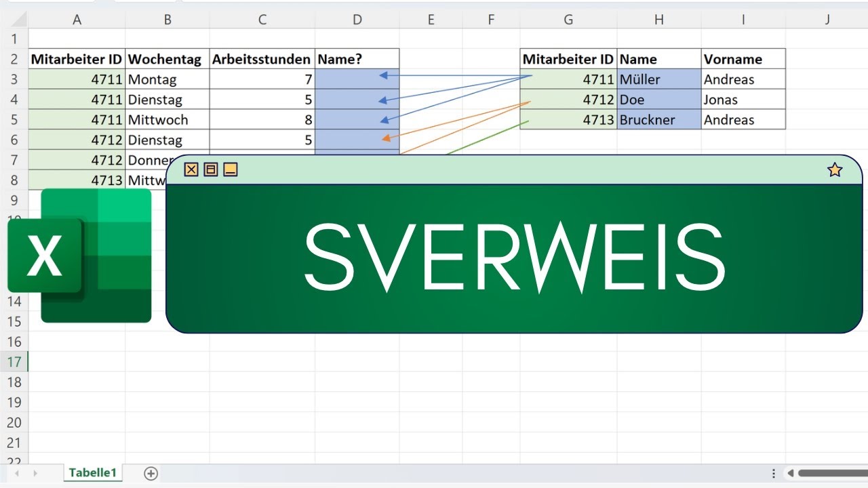The image size is (868, 488).
Task: Select row 20 header
Action: click(14, 422)
